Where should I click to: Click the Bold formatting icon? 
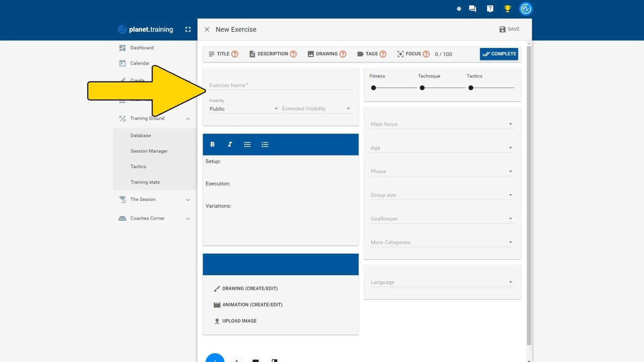click(x=212, y=144)
